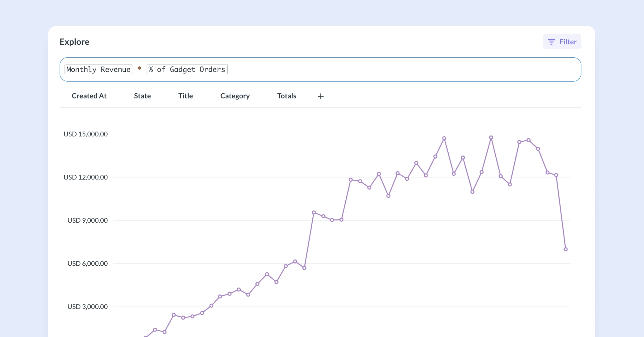Screen dimensions: 644x337
Task: Select the Title tab
Action: tap(185, 96)
